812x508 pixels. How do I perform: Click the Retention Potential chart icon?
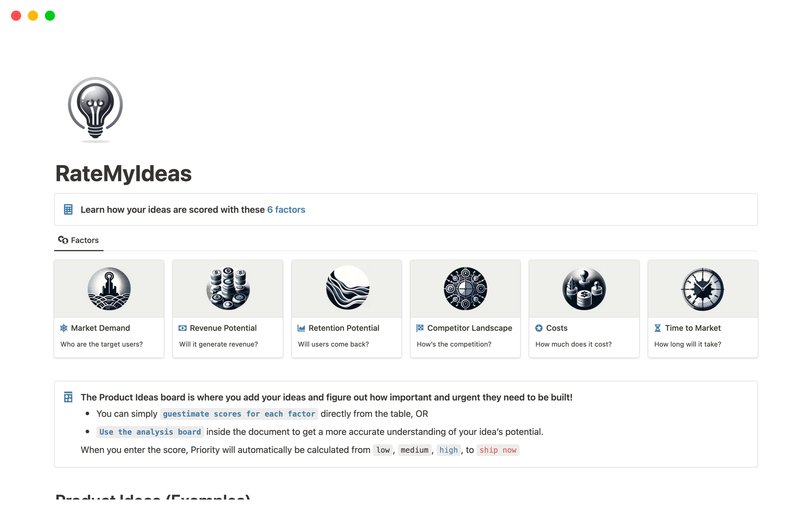301,328
